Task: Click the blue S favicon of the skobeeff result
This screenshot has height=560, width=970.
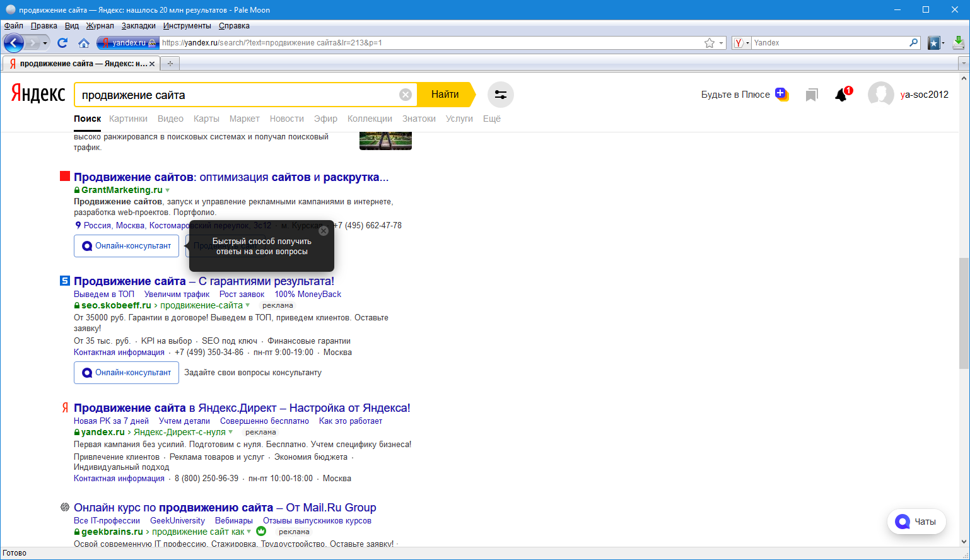Action: [65, 281]
